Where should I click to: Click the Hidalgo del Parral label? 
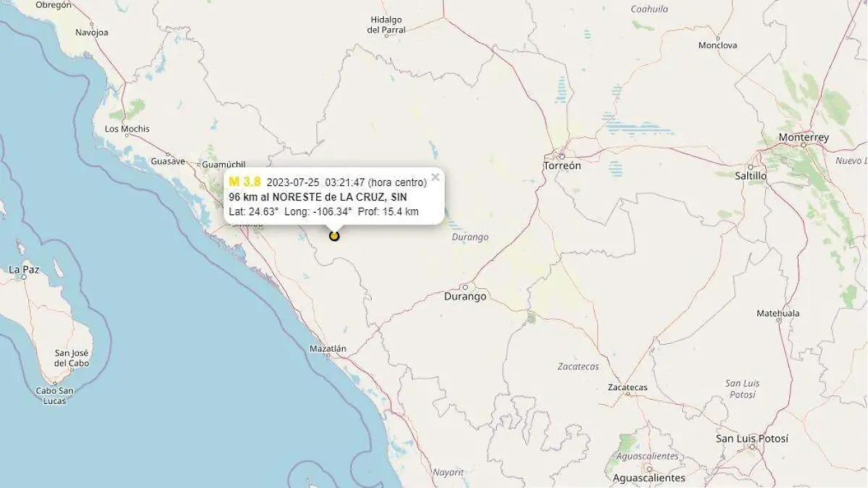tap(386, 25)
